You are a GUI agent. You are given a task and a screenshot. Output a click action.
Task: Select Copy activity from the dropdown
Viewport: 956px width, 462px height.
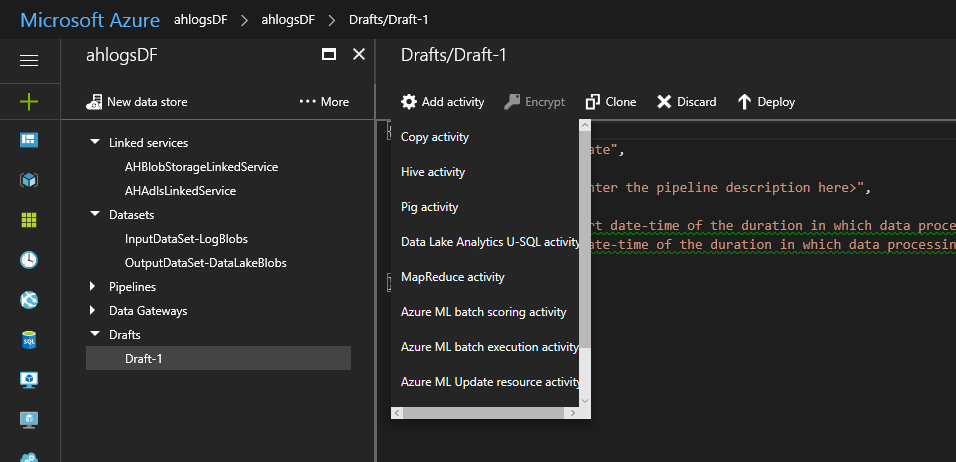tap(485, 137)
